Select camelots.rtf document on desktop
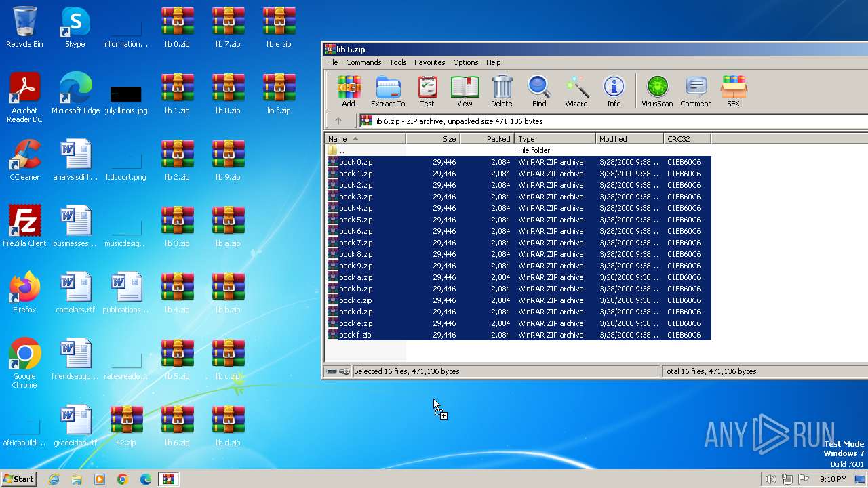This screenshot has height=488, width=868. click(75, 293)
